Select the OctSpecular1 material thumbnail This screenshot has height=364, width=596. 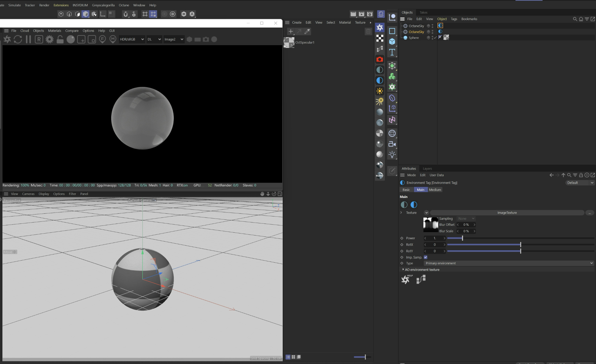tap(289, 42)
